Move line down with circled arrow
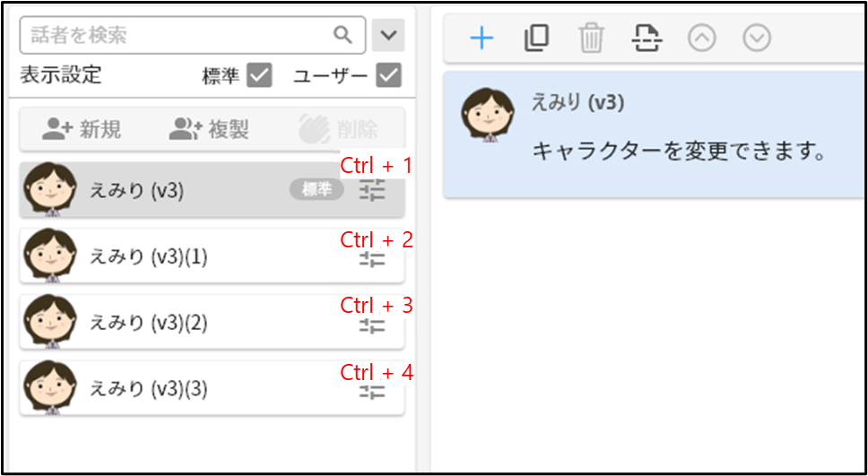This screenshot has width=868, height=476. 757,39
